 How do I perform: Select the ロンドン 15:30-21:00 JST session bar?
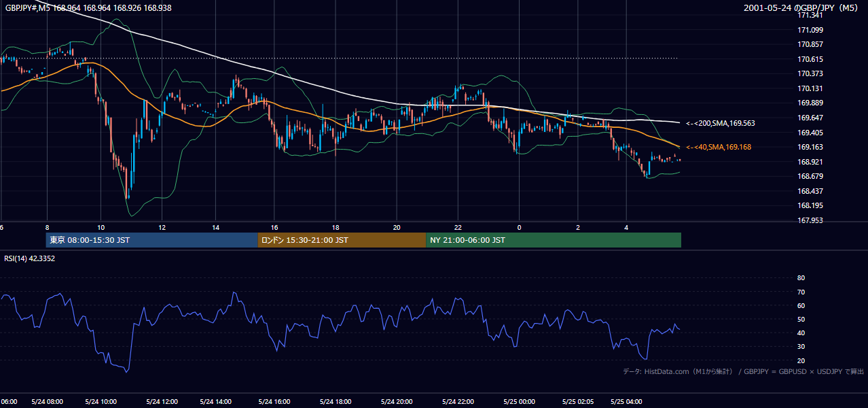pos(342,240)
